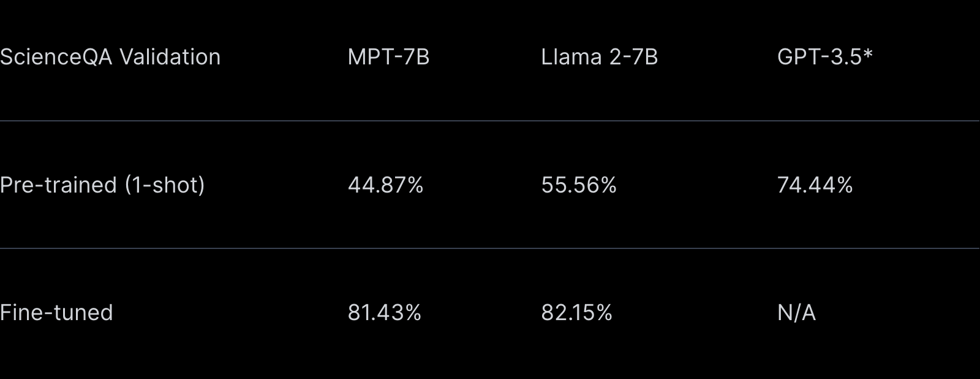Select the Llama 2-7B column header

[x=599, y=57]
